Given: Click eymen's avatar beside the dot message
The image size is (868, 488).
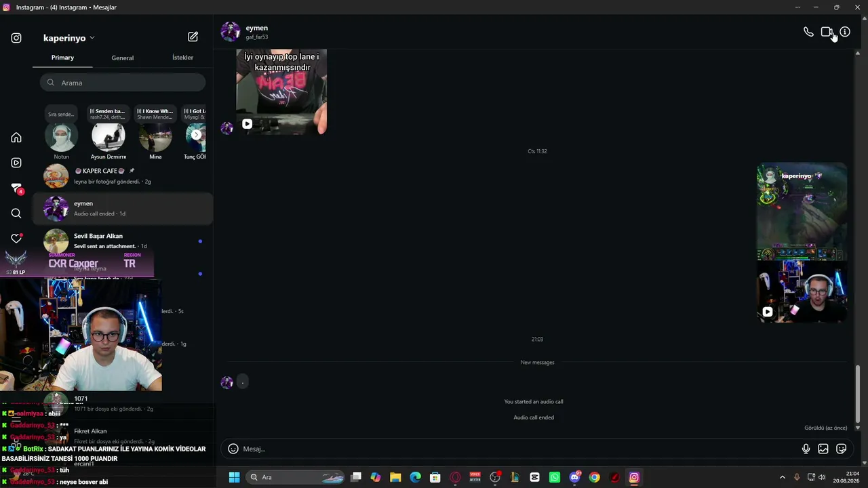Looking at the screenshot, I should point(227,382).
